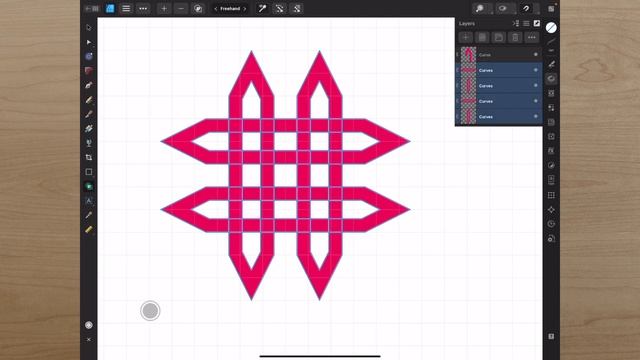Tap the floating gray circle modifier
The image size is (640, 360).
[x=150, y=311]
